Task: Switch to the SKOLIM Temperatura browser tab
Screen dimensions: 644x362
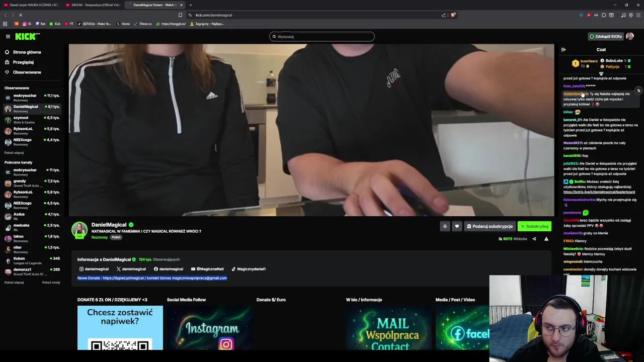Action: (93, 5)
